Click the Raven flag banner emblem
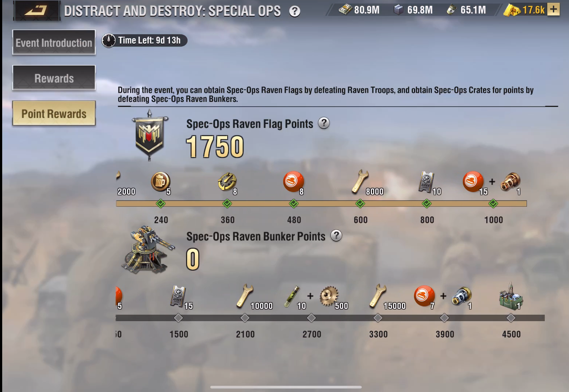This screenshot has height=392, width=569. [x=149, y=135]
